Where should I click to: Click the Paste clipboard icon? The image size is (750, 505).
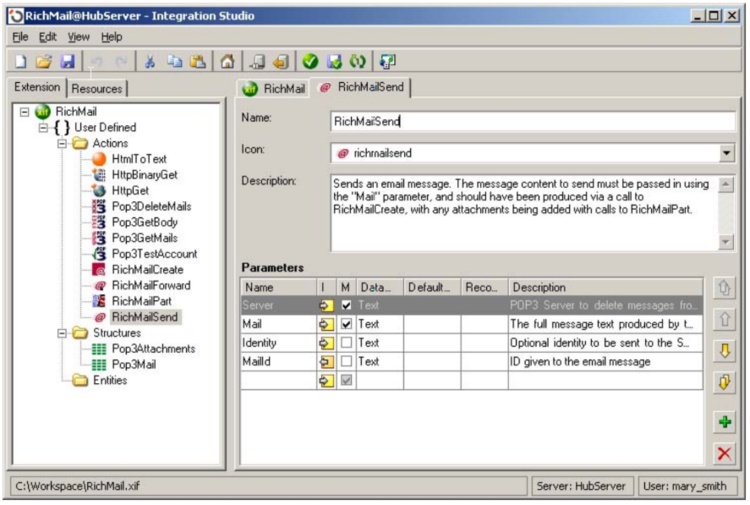198,61
